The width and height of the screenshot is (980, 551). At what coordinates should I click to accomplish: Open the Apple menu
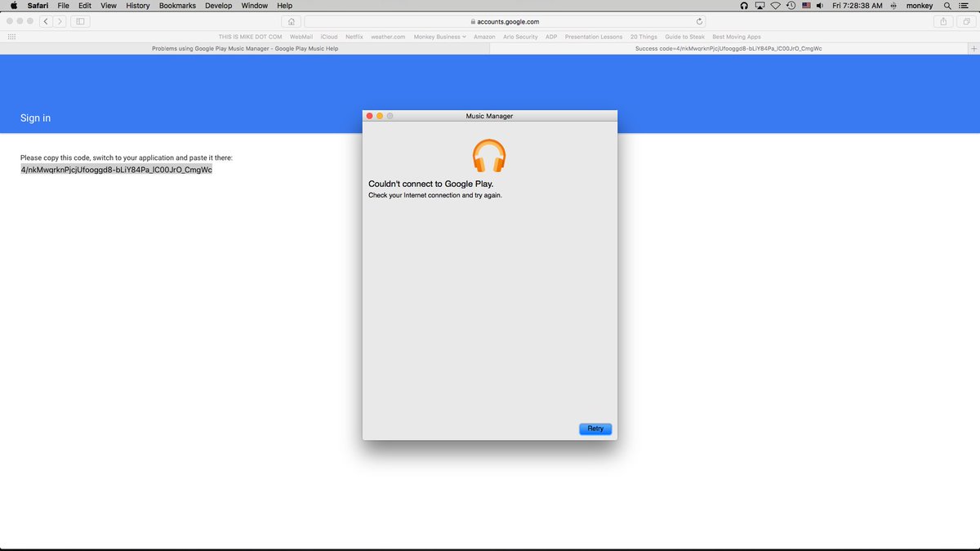coord(13,6)
